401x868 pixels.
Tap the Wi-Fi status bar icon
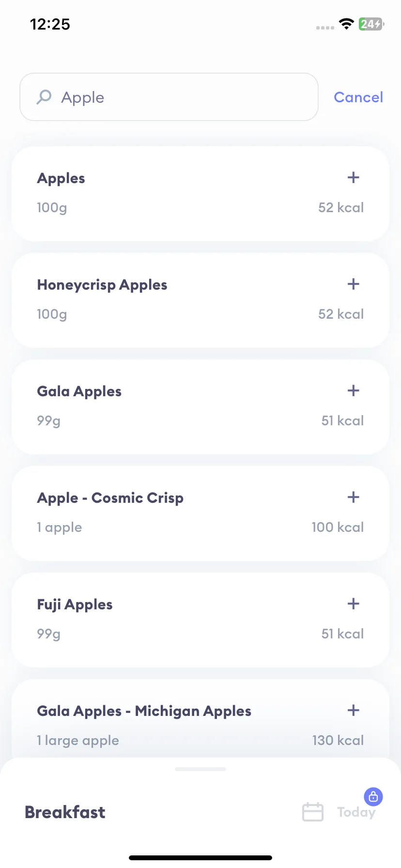[x=346, y=24]
